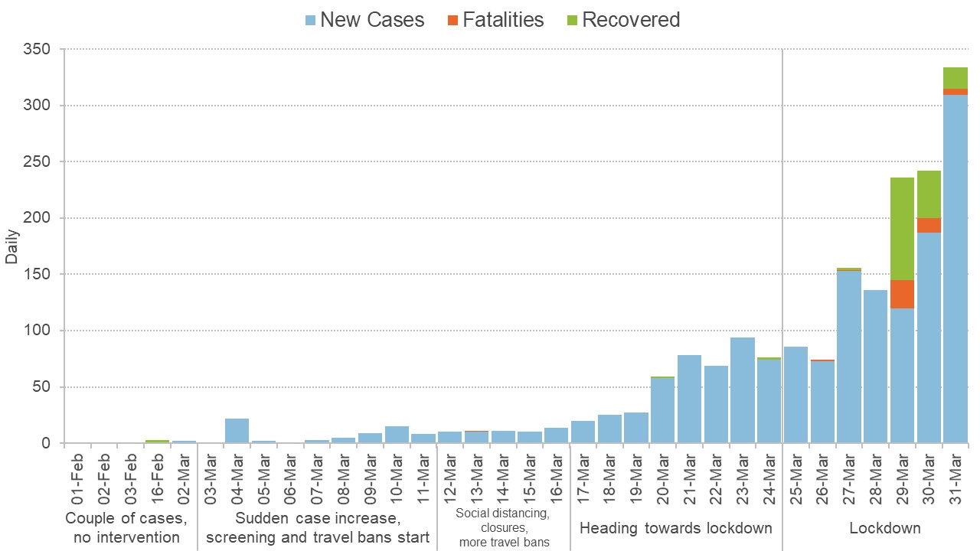The image size is (980, 551).
Task: Click the 27-Mar New Cases bar
Action: tap(849, 357)
